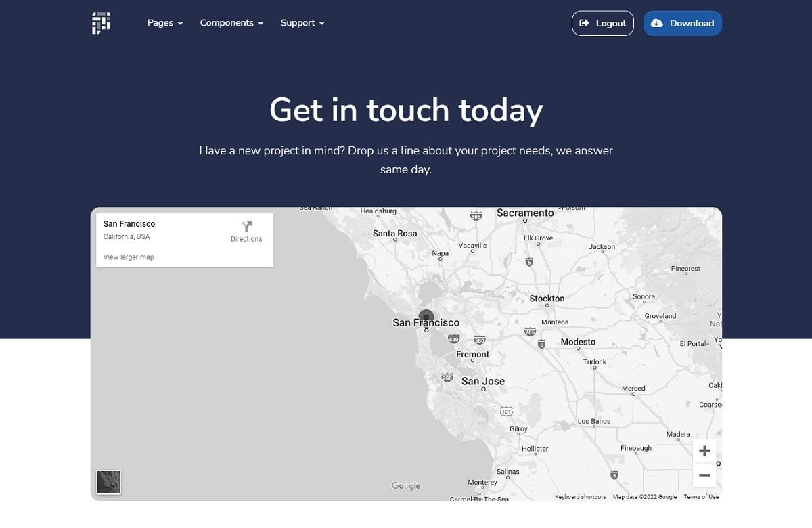Open the View larger map link
This screenshot has width=812, height=528.
(129, 257)
